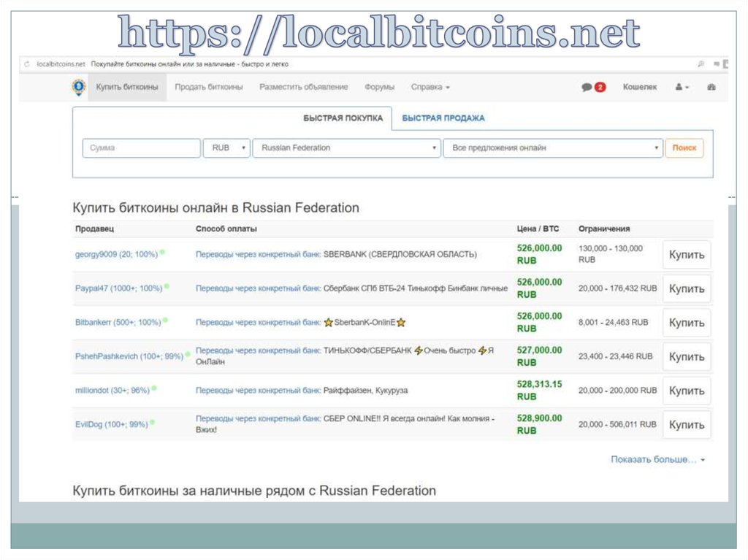Open Разместить объявление navigation item
This screenshot has width=748, height=560.
pos(303,87)
